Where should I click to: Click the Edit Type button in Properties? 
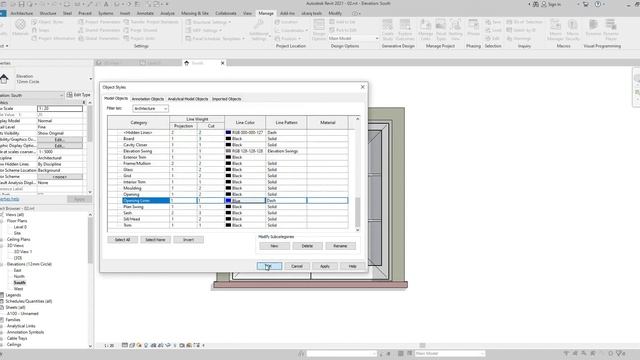coord(78,95)
